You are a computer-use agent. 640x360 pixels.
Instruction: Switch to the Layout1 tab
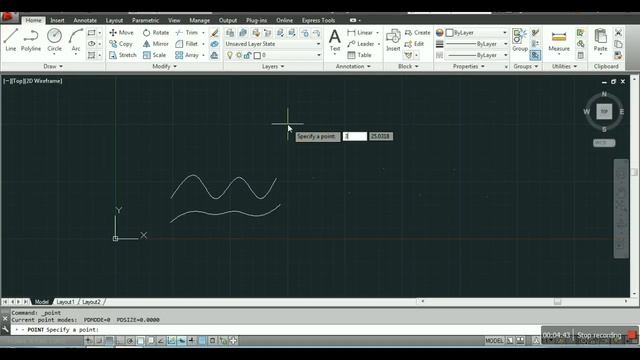[65, 302]
